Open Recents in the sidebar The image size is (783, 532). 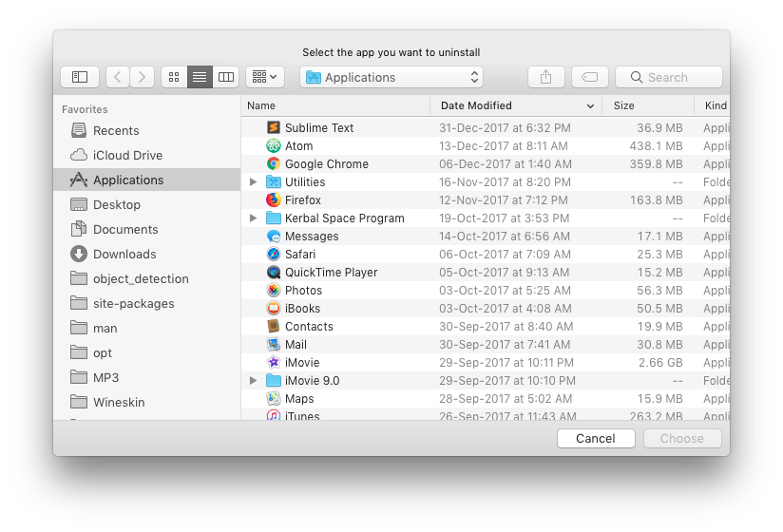(146, 130)
